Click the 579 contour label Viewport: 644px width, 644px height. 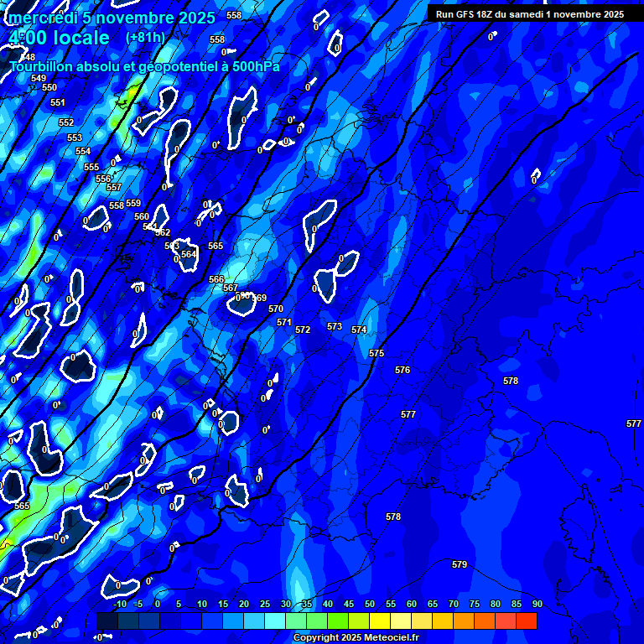[x=460, y=564]
